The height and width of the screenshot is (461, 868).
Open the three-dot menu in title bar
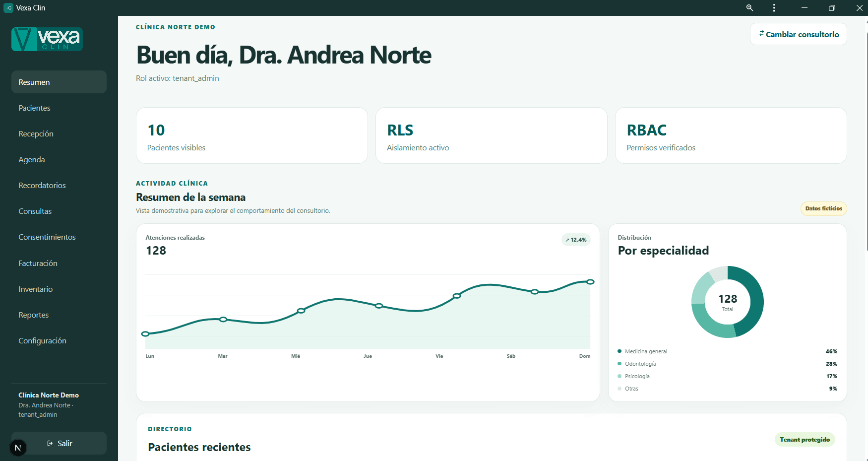pyautogui.click(x=774, y=8)
